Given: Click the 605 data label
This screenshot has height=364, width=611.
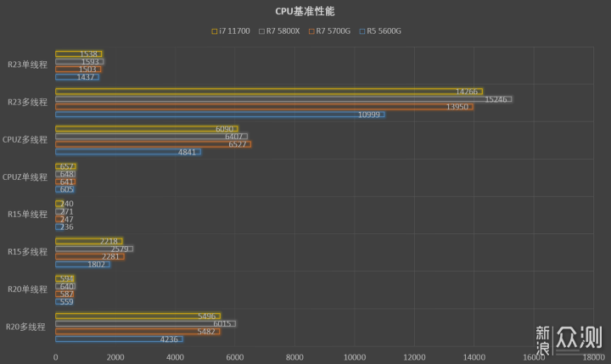Looking at the screenshot, I should click(x=67, y=189).
